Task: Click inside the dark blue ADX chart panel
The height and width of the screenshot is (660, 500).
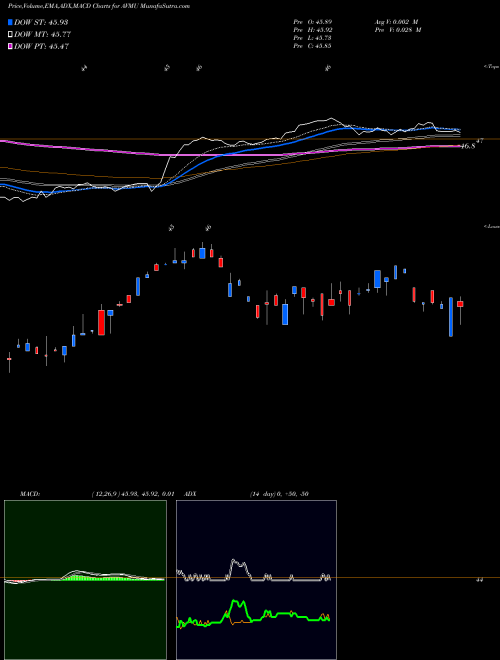Action: (256, 580)
